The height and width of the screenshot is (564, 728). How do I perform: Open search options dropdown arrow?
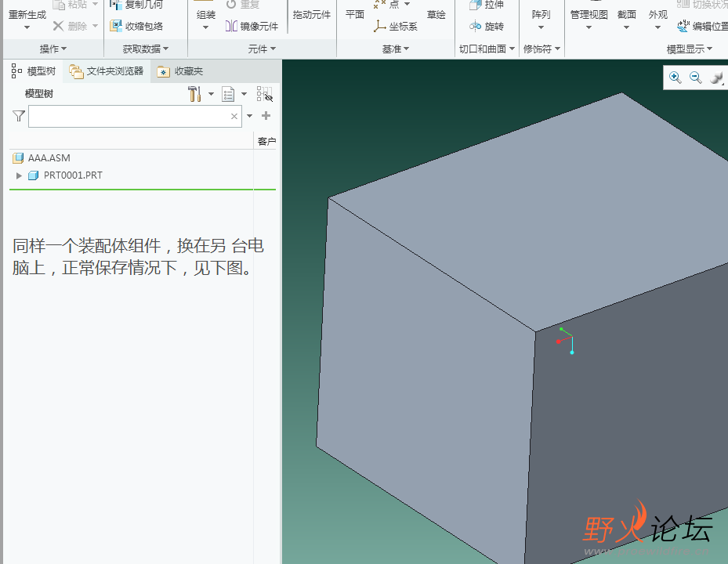tap(250, 116)
